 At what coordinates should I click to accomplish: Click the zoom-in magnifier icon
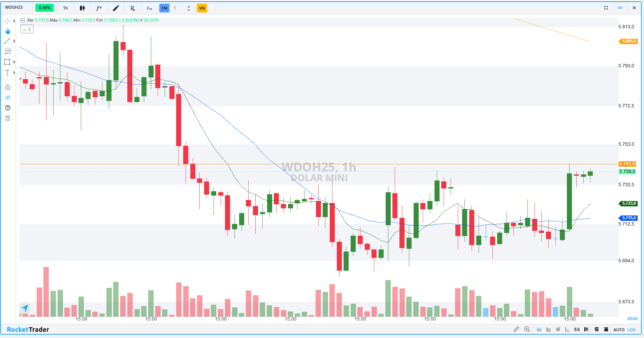527,329
